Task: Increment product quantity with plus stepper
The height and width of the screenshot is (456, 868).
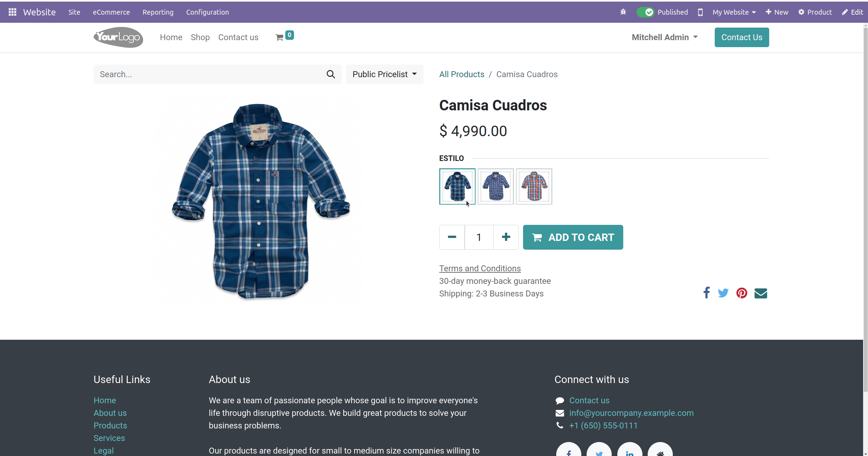Action: click(505, 237)
